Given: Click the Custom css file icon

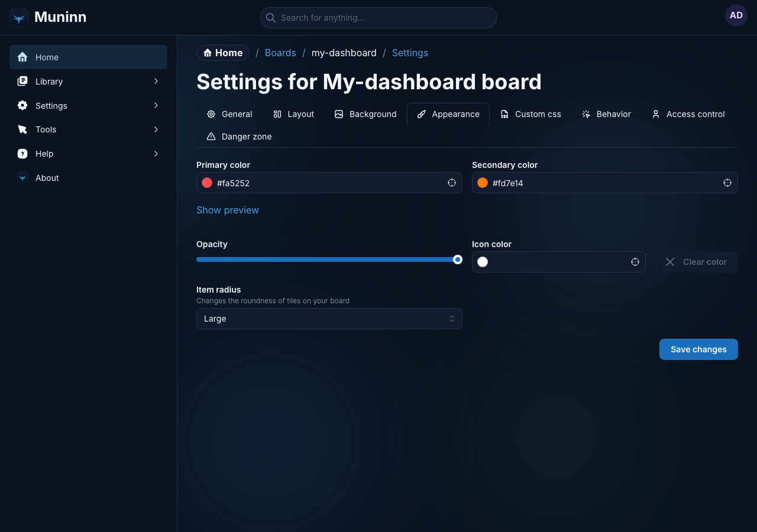Looking at the screenshot, I should pyautogui.click(x=504, y=114).
